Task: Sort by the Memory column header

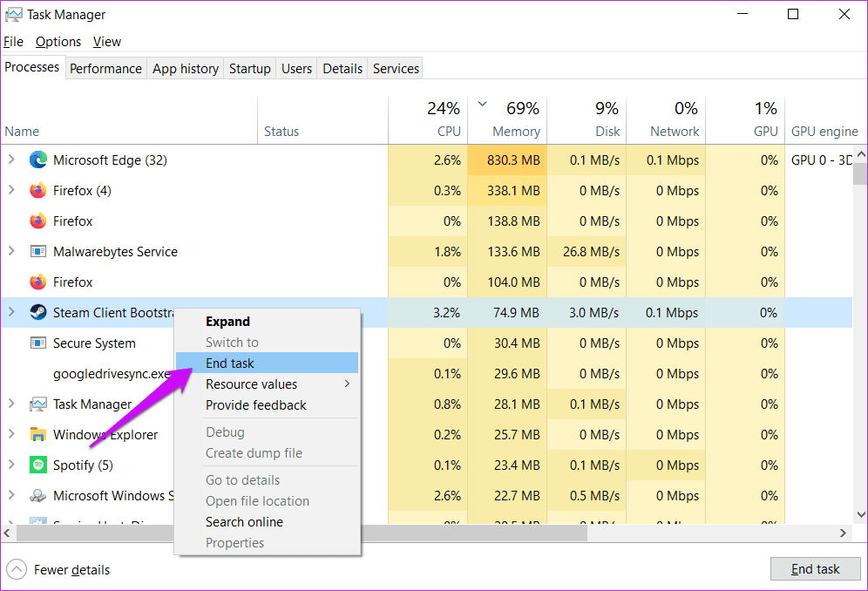Action: [x=507, y=121]
